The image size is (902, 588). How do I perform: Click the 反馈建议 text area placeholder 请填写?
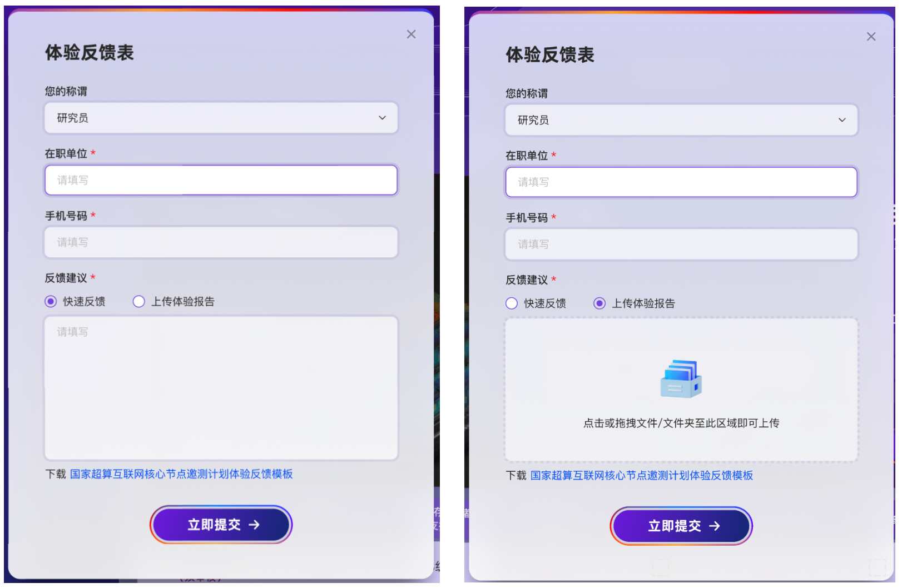[221, 387]
